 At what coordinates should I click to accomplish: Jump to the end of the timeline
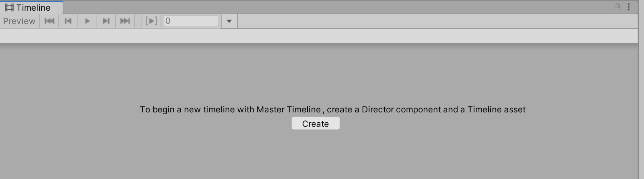[125, 21]
